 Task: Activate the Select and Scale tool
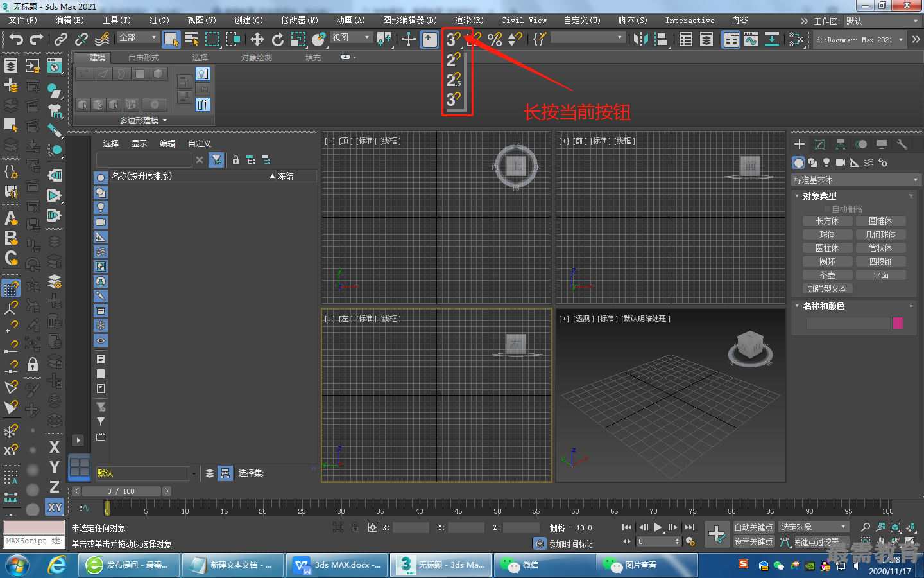298,39
